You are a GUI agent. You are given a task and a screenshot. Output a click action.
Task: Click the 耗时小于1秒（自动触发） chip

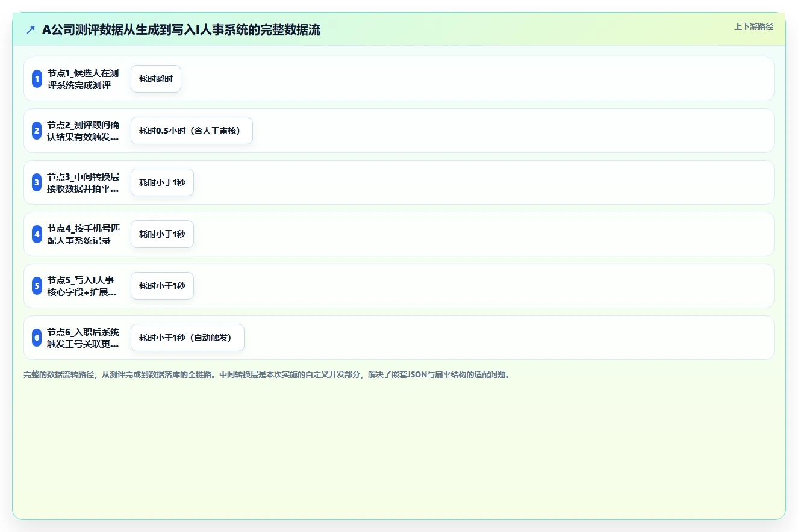[x=187, y=338]
